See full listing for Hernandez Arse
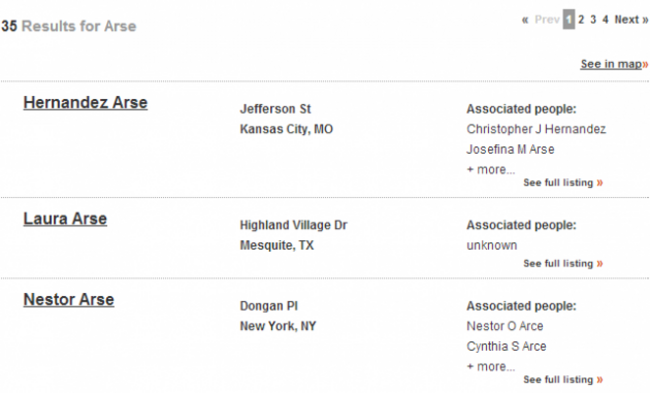The width and height of the screenshot is (650, 393). [563, 182]
